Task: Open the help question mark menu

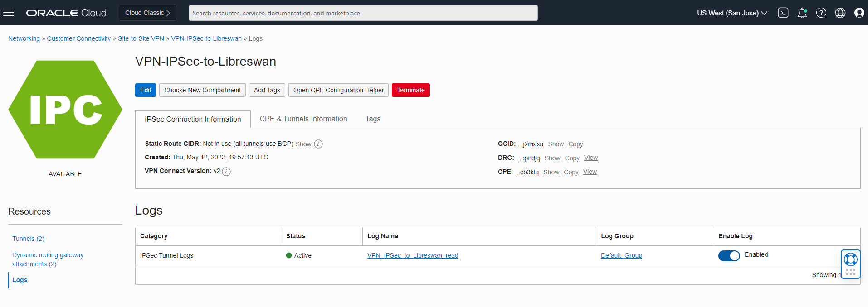Action: tap(821, 13)
